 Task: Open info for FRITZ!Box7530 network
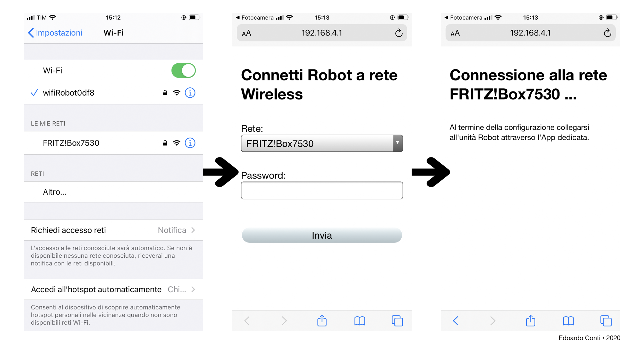click(x=190, y=143)
